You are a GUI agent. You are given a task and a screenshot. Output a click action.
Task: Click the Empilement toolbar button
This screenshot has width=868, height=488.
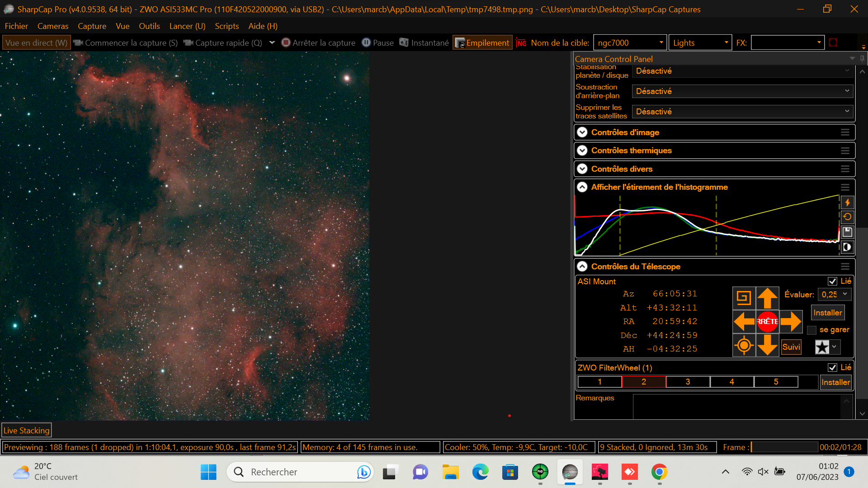(482, 43)
